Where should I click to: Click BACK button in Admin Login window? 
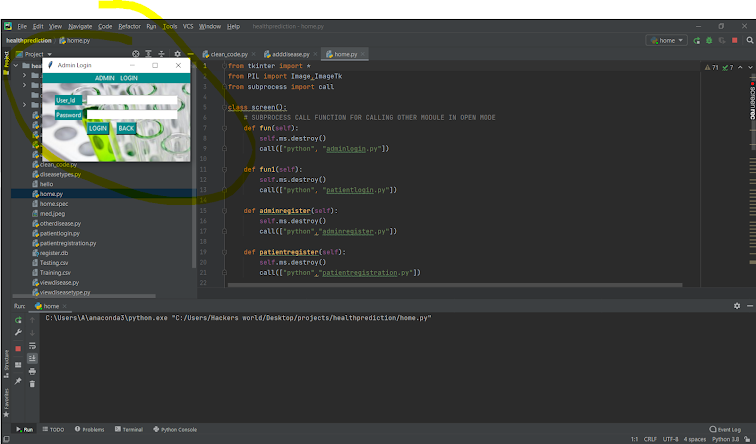point(126,128)
